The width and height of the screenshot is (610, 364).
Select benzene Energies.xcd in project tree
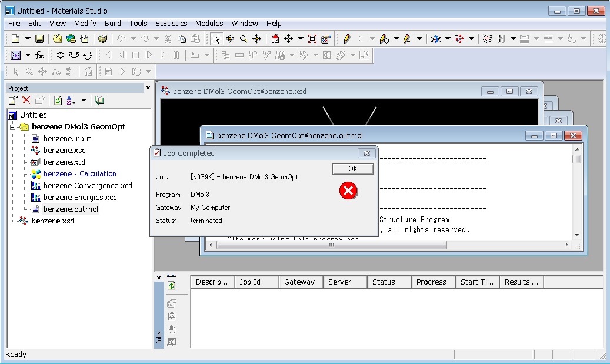(x=80, y=198)
